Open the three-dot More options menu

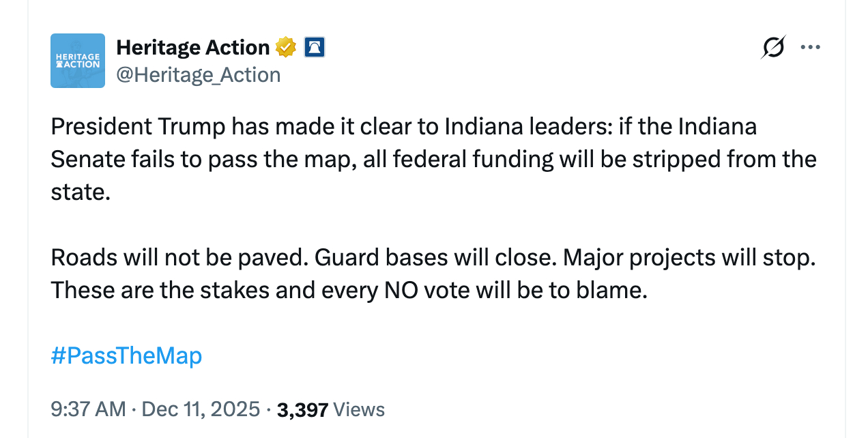(810, 47)
